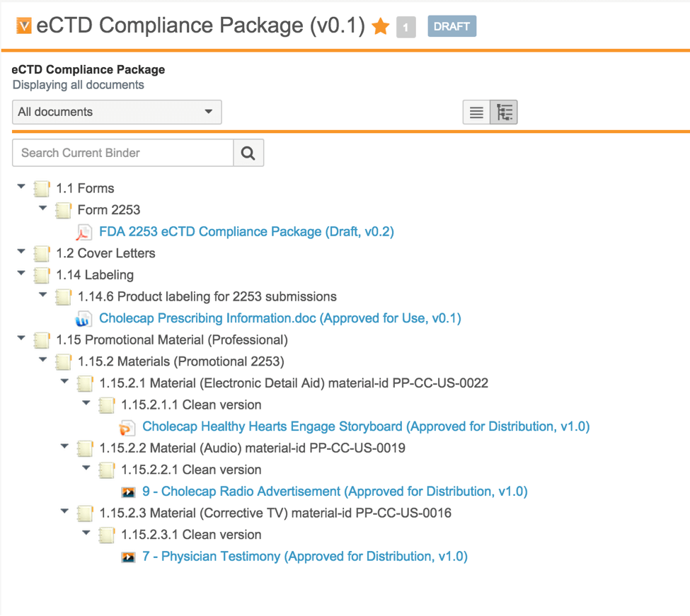Click the Word icon beside Cholecap Prescribing Information

pos(84,319)
